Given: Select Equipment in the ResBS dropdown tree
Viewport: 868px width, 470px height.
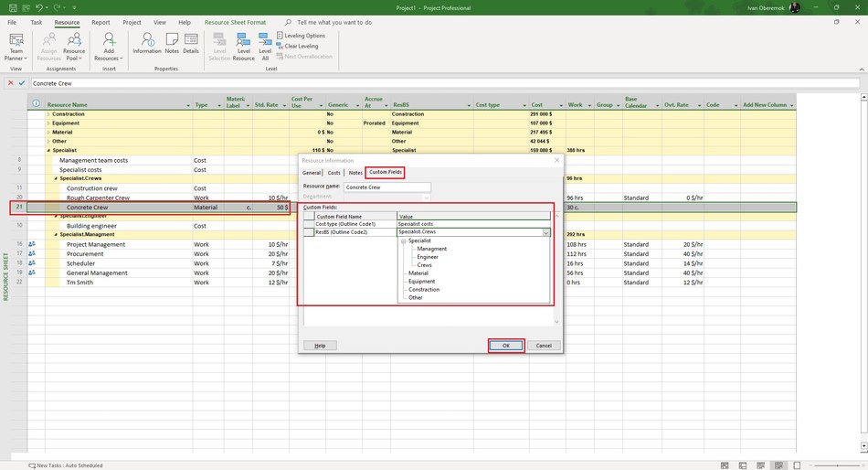Looking at the screenshot, I should [422, 282].
